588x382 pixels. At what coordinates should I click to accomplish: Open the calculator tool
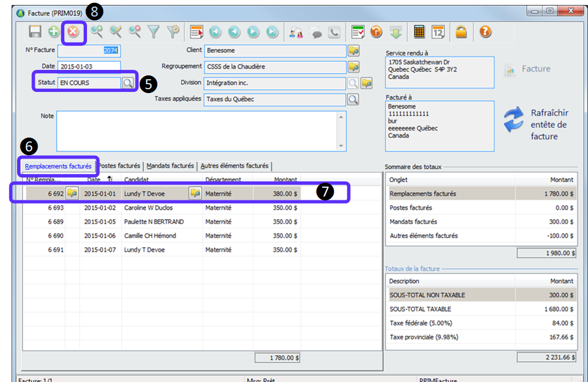(x=419, y=32)
